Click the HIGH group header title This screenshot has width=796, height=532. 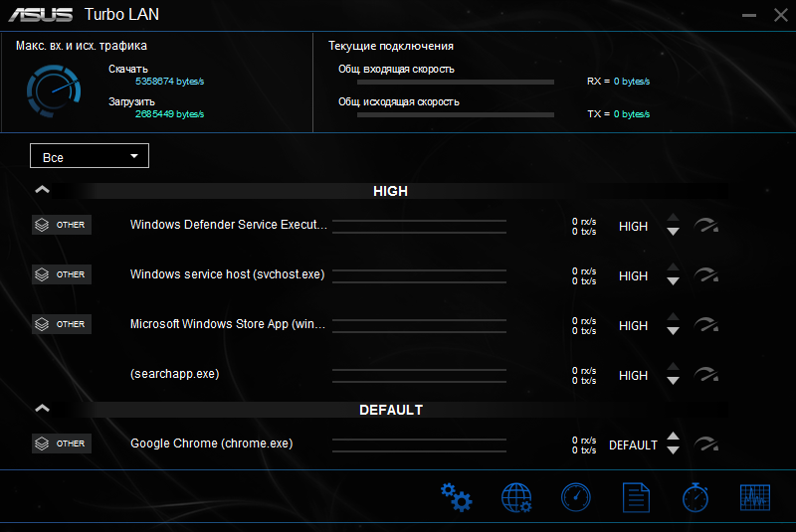[390, 191]
